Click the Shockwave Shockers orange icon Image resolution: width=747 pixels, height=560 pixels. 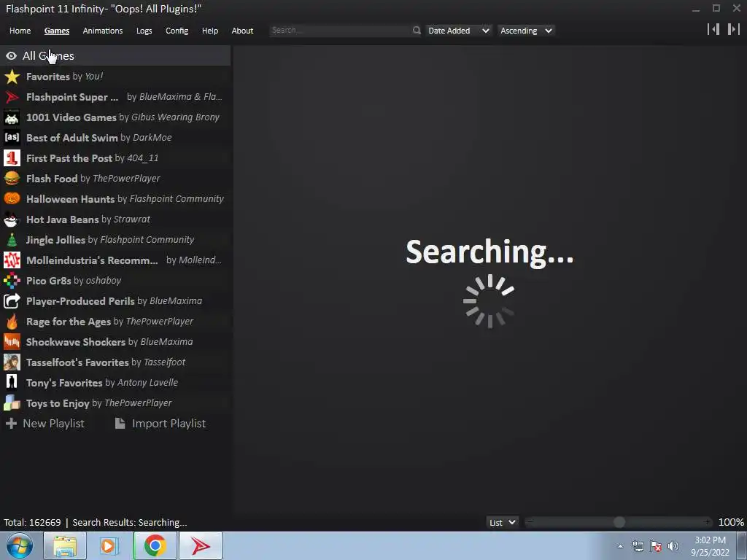click(12, 342)
